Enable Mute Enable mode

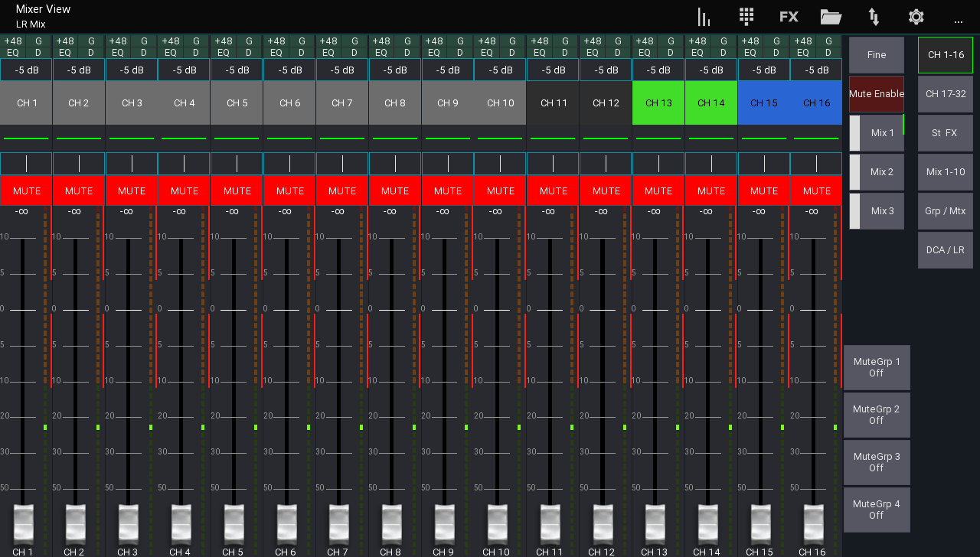pyautogui.click(x=876, y=93)
